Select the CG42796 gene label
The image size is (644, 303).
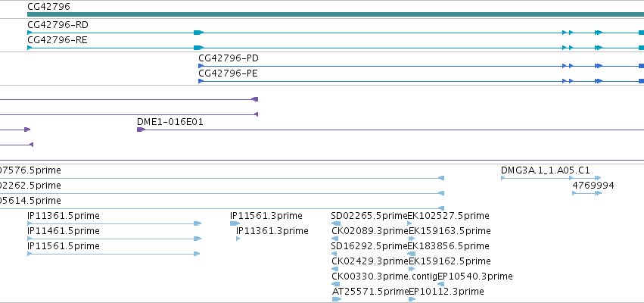click(48, 7)
